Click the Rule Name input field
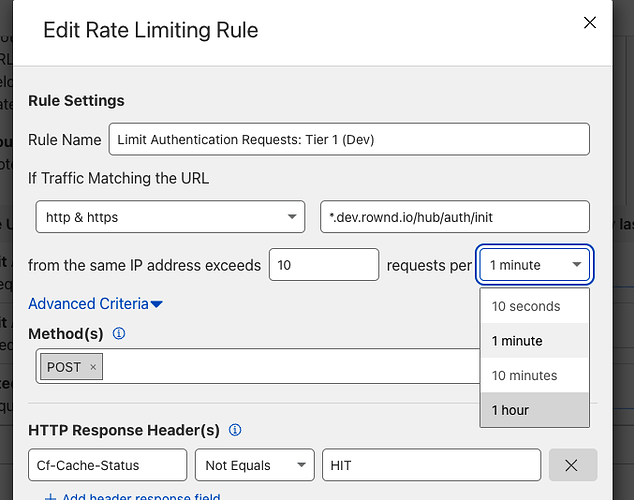The height and width of the screenshot is (500, 634). (349, 140)
